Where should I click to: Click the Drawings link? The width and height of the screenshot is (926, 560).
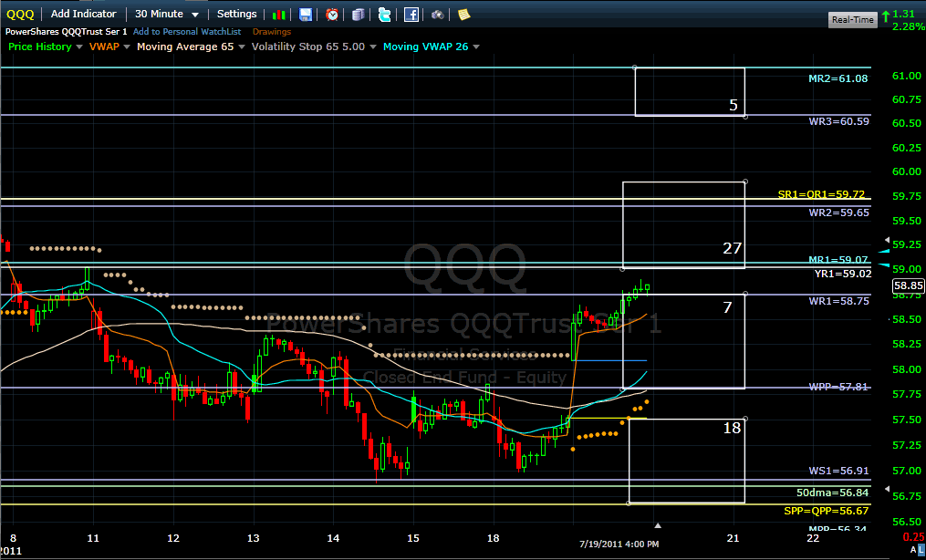tap(272, 31)
